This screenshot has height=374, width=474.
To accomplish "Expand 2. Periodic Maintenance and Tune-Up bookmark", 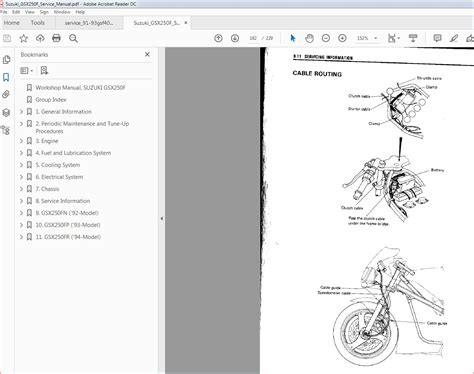I will coord(21,124).
